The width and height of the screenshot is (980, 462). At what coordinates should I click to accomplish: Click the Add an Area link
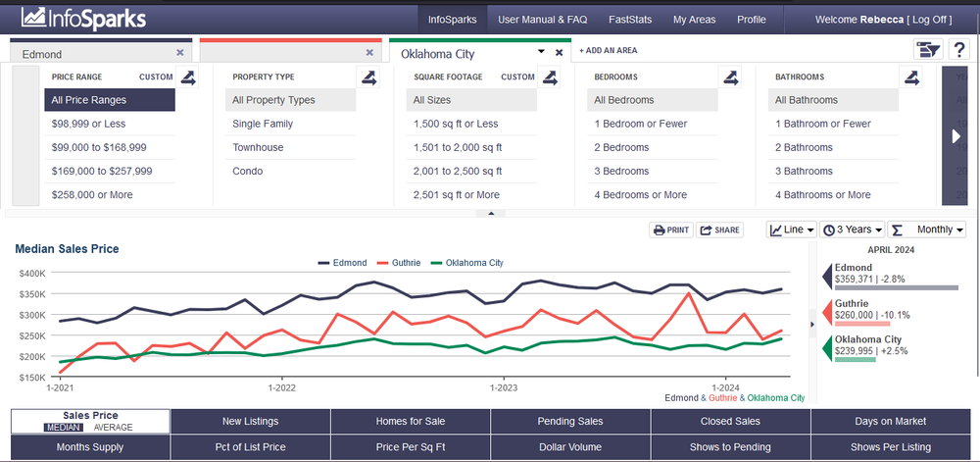(x=609, y=51)
